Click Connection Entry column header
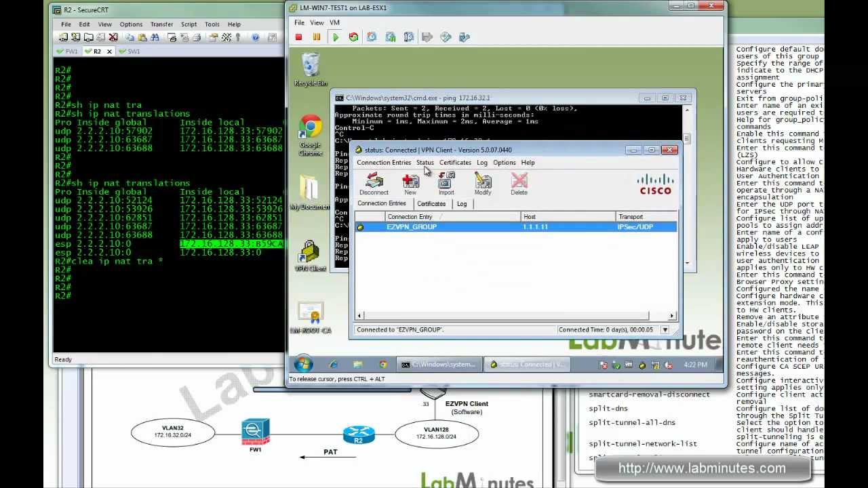The image size is (868, 488). pyautogui.click(x=452, y=217)
